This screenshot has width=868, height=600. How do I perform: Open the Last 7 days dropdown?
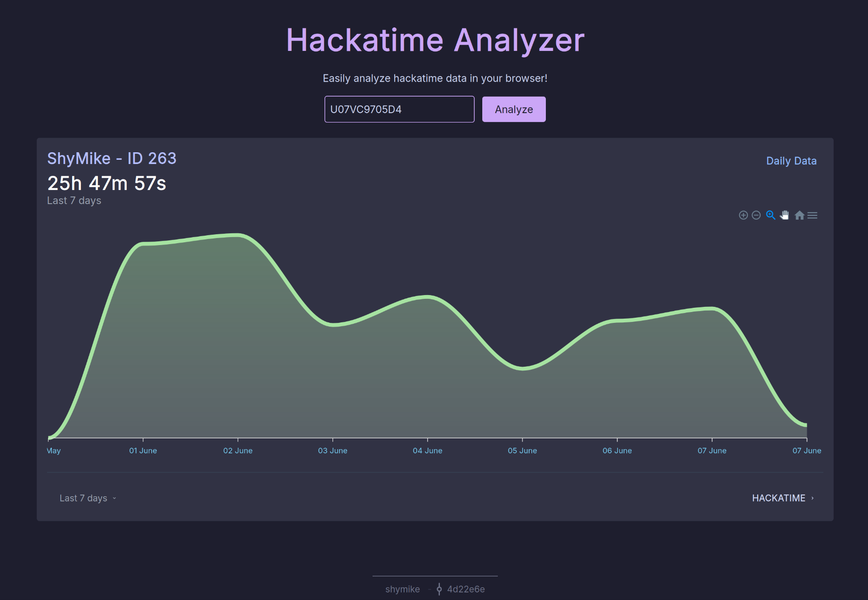click(x=88, y=498)
